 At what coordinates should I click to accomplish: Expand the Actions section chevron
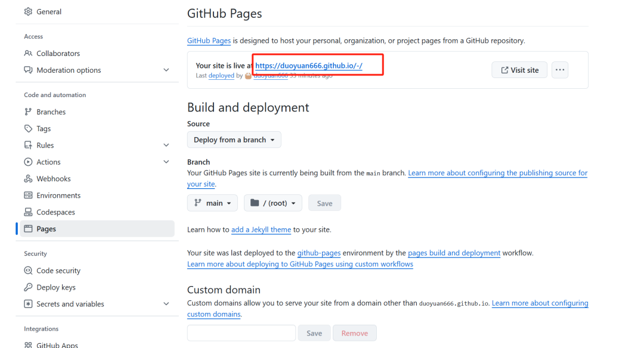pos(166,162)
